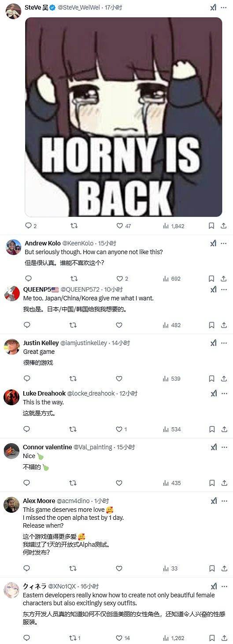The image size is (233, 644).
Task: Open more menu on Alex Moore's reply
Action: coord(224,501)
